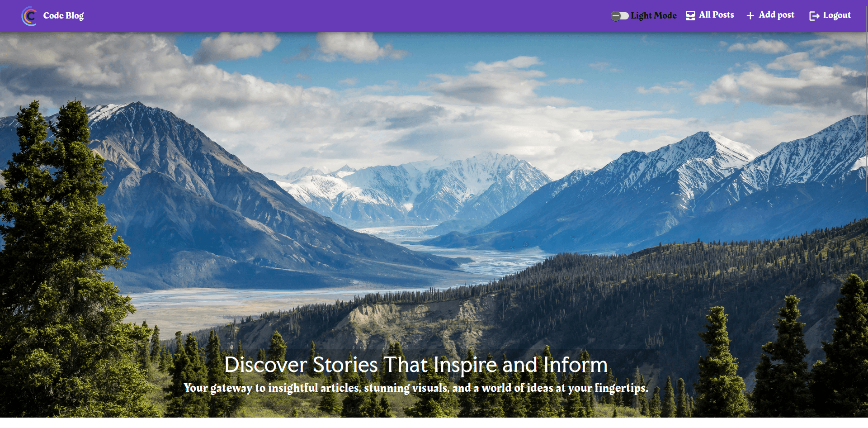Click the inbox tray icon beside All Posts
Screen dimensions: 868x428
[x=690, y=16]
